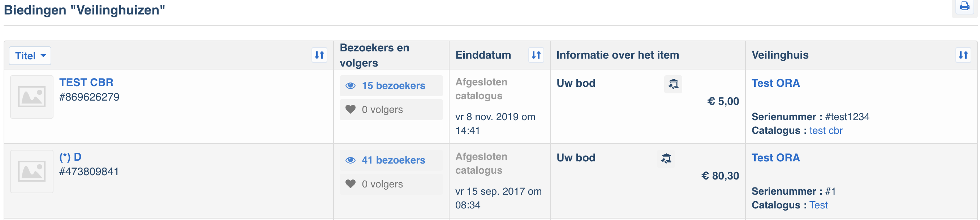Image resolution: width=980 pixels, height=220 pixels.
Task: Click the (*) D placeholder thumbnail
Action: (x=32, y=172)
